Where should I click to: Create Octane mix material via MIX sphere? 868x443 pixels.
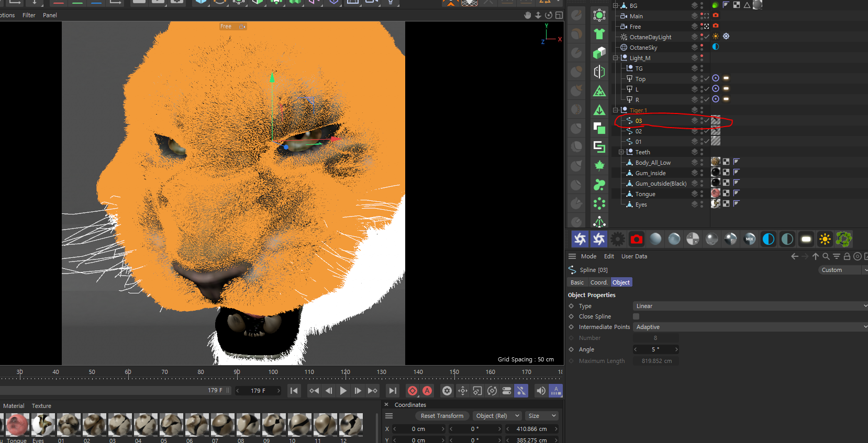point(750,239)
